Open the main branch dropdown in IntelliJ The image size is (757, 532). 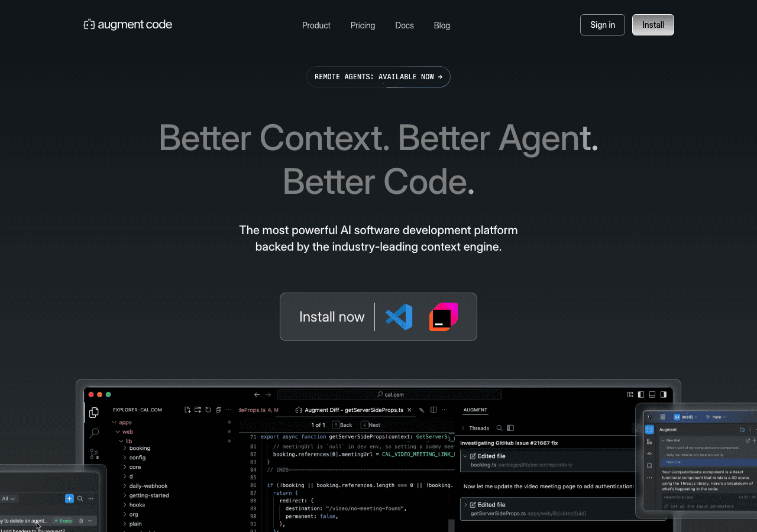pos(717,417)
